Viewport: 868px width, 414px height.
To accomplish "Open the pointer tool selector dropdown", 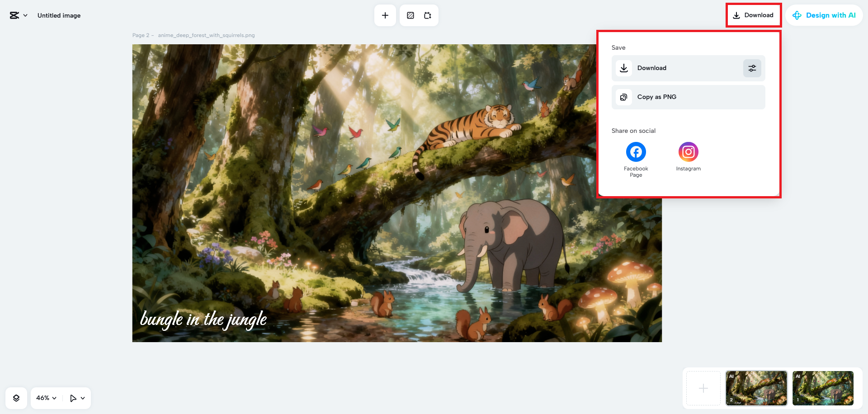I will click(x=77, y=398).
